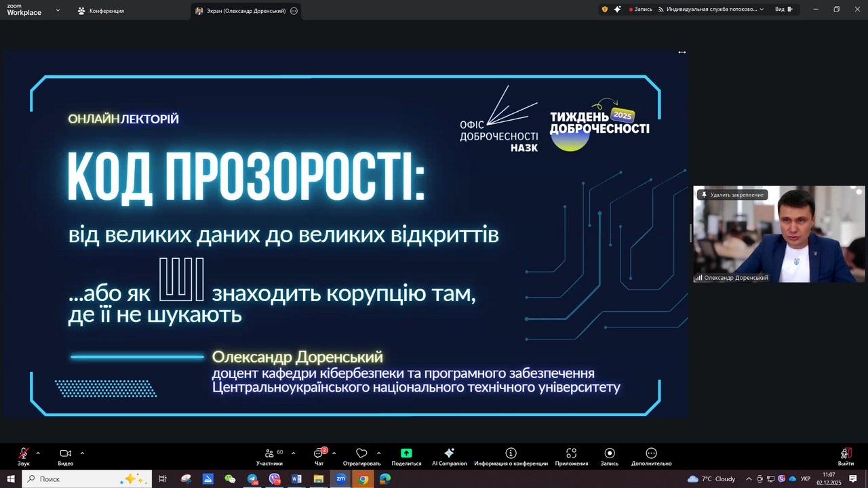The width and height of the screenshot is (868, 488).
Task: Open the Вид view menu
Action: coord(783,9)
